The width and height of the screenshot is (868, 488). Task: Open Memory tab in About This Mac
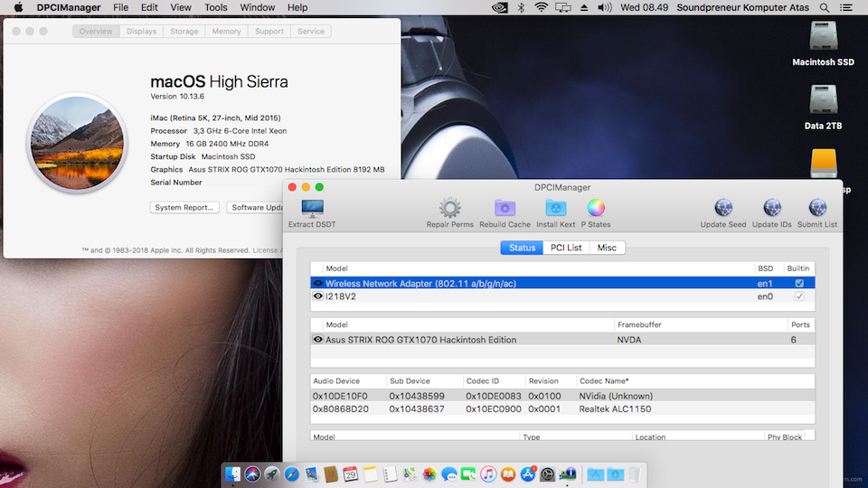pos(226,31)
